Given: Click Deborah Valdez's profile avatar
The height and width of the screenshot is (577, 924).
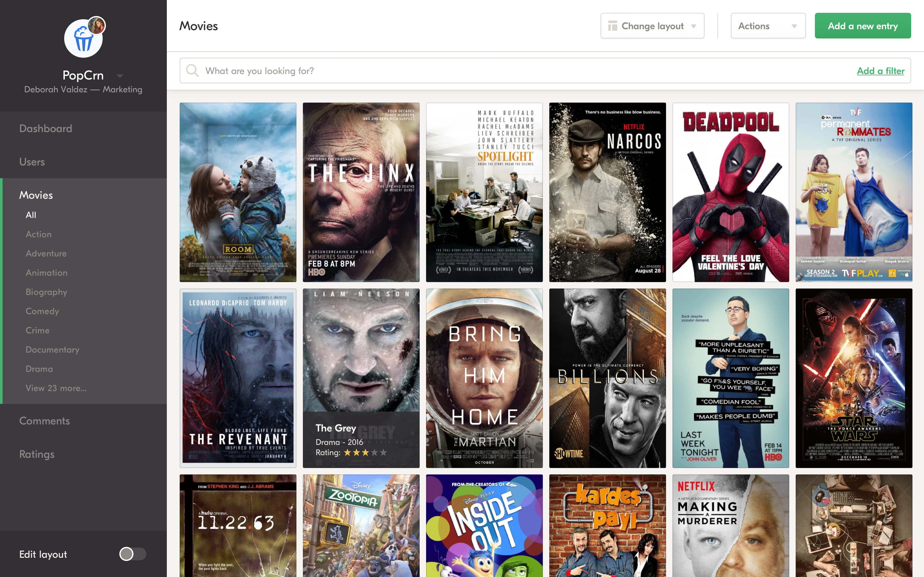Looking at the screenshot, I should (x=97, y=26).
